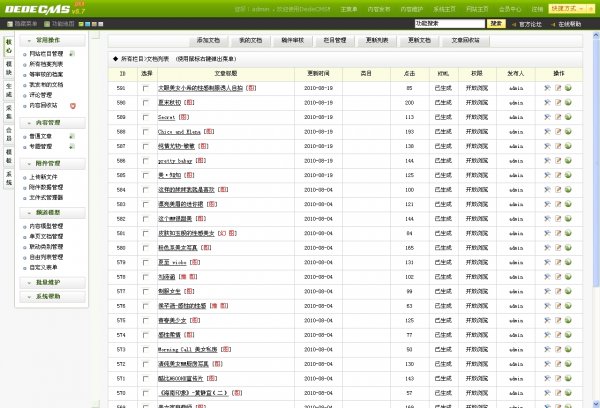
Task: Click the main vertical scrollbar up arrow
Action: [596, 35]
